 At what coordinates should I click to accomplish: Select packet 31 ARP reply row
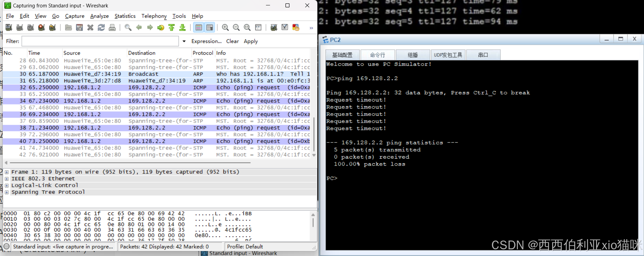coord(157,81)
